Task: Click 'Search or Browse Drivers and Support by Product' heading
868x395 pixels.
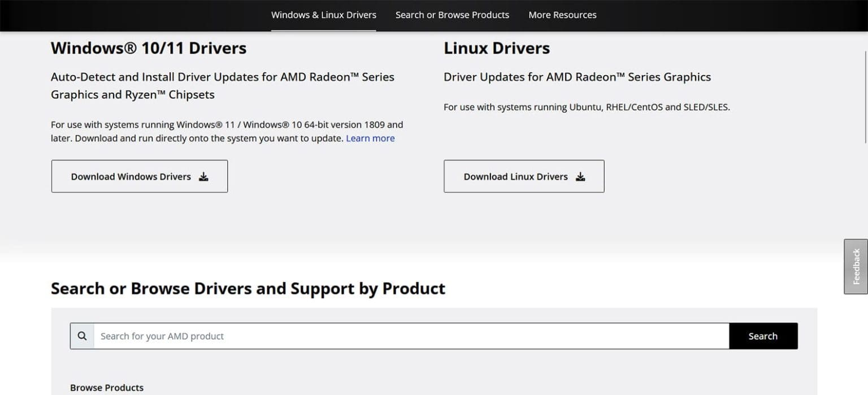Action: pos(248,288)
